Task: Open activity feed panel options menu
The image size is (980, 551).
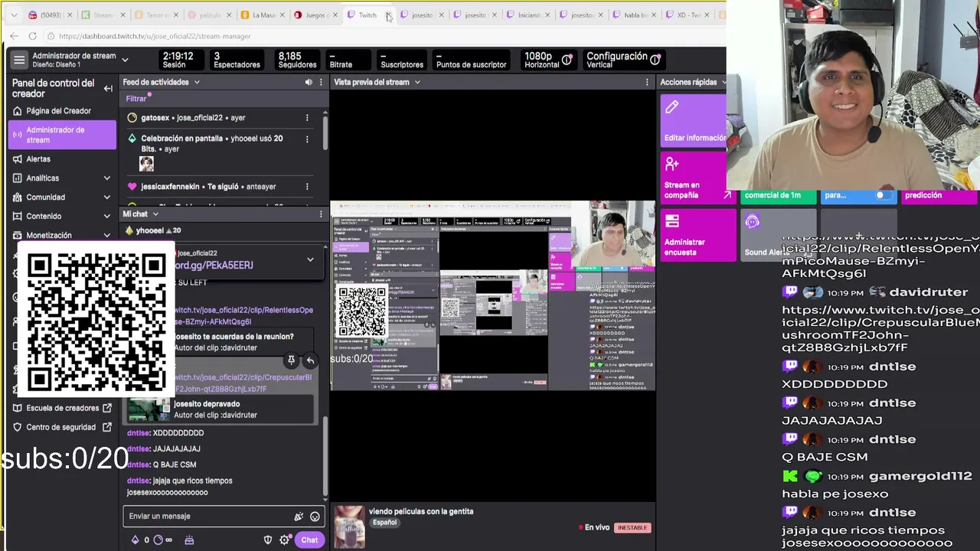Action: click(321, 82)
